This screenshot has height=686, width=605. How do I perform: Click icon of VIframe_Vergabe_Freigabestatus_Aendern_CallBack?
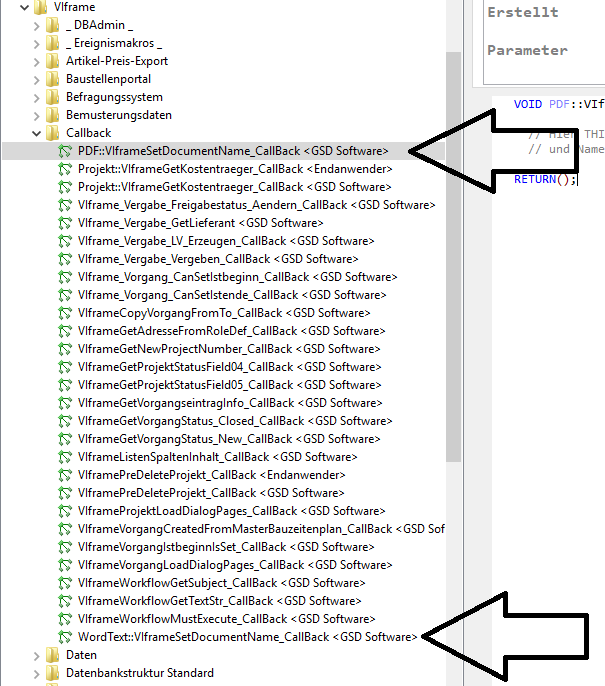pos(65,205)
